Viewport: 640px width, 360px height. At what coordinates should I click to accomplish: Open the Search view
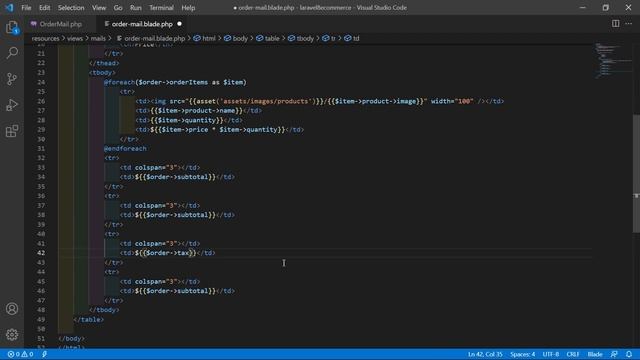pos(12,53)
